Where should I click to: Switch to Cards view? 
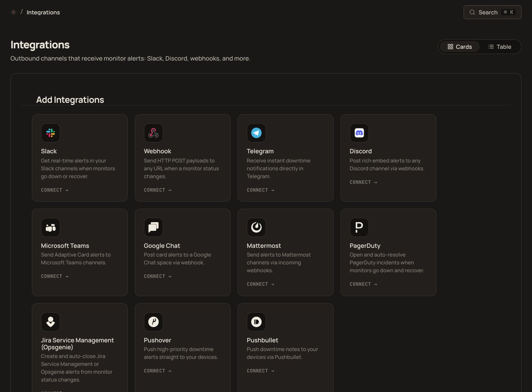click(460, 47)
